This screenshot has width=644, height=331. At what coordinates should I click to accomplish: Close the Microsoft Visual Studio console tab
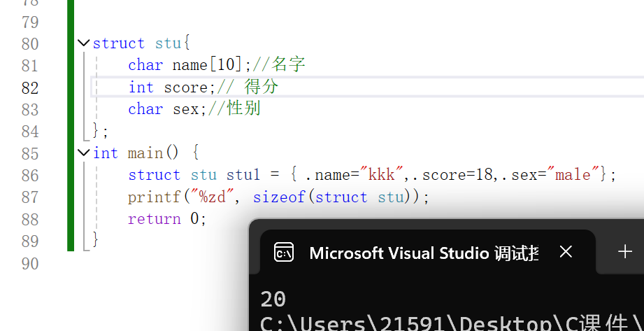pyautogui.click(x=566, y=252)
